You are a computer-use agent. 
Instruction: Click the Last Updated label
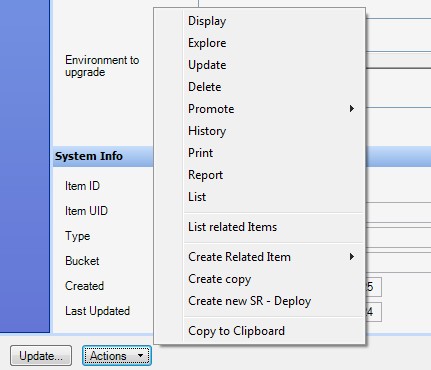(x=97, y=311)
